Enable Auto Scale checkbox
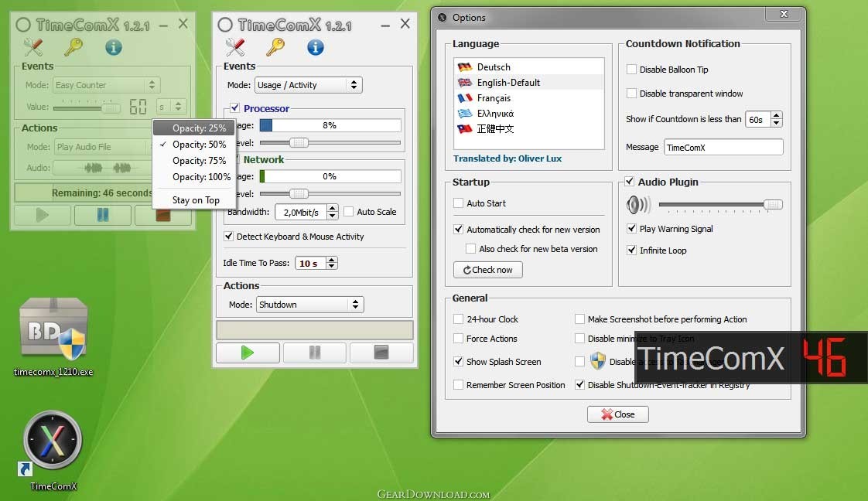This screenshot has height=501, width=868. point(349,211)
